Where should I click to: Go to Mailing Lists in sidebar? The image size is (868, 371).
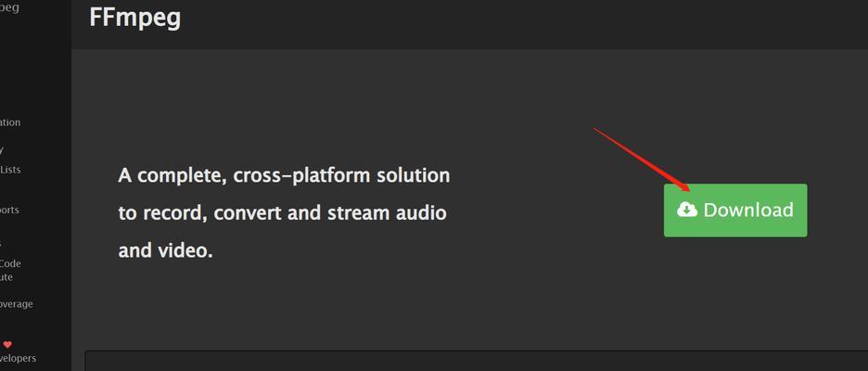pos(10,170)
